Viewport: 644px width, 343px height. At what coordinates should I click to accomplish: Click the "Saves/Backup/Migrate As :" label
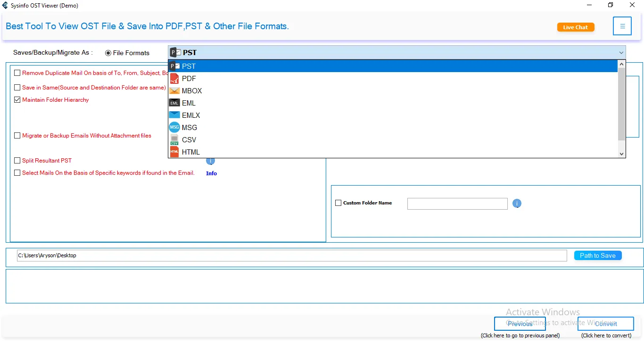pos(53,53)
